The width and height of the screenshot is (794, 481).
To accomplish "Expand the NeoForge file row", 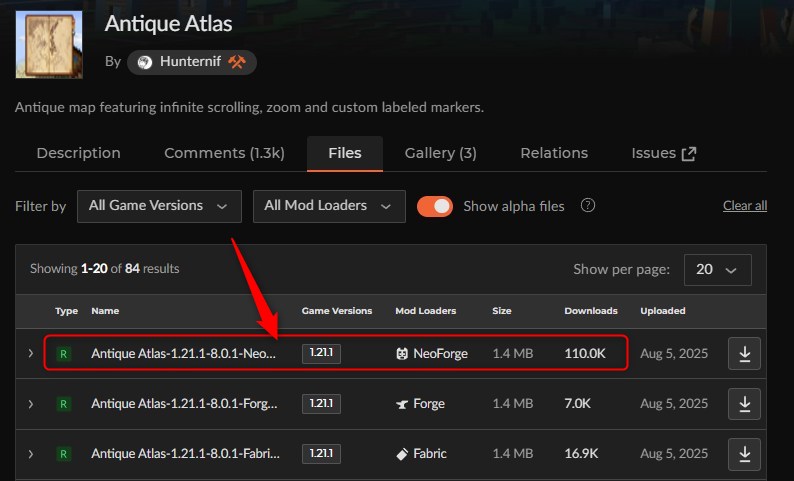I will [x=31, y=353].
